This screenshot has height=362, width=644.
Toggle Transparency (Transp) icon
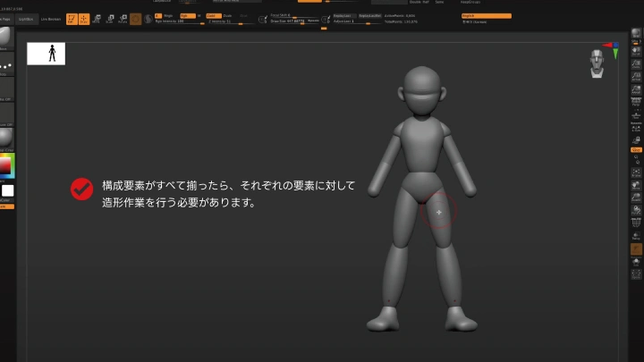point(636,236)
